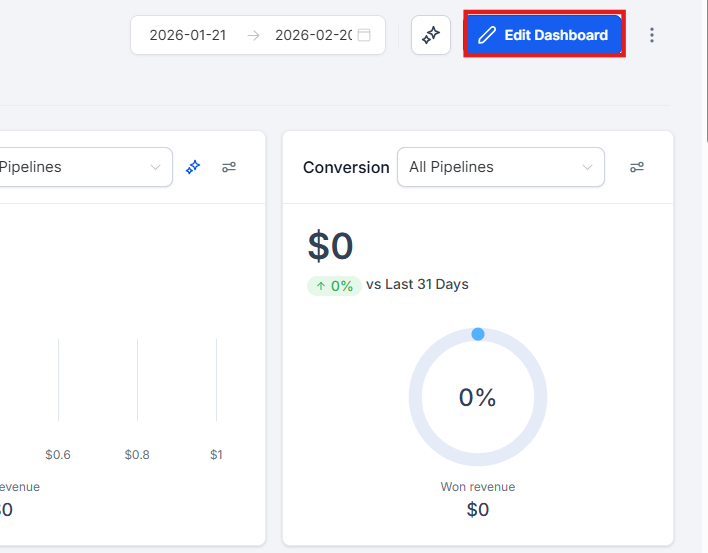Select the start date 2026-01-21 field
Image resolution: width=708 pixels, height=553 pixels.
click(188, 35)
